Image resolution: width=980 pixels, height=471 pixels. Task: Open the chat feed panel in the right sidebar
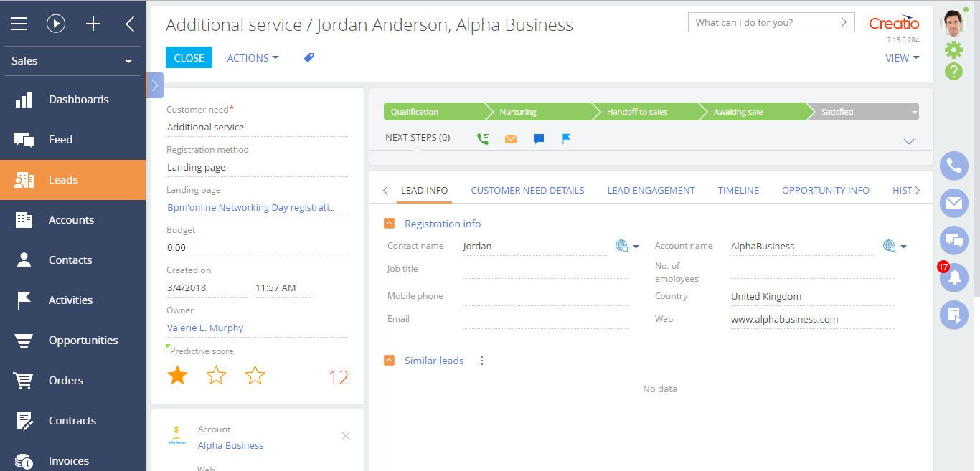pos(954,241)
